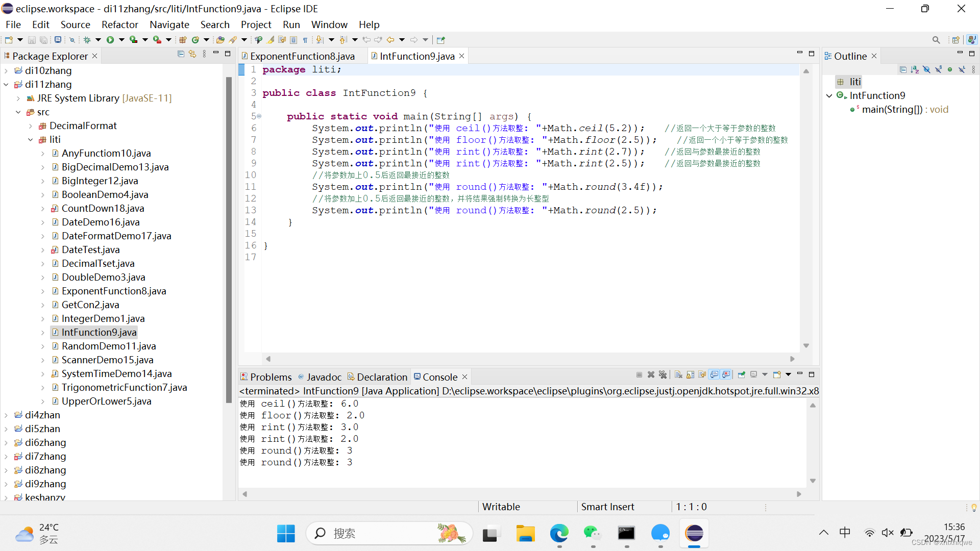Expand the di10zhang project
Image resolution: width=980 pixels, height=551 pixels.
click(x=6, y=71)
